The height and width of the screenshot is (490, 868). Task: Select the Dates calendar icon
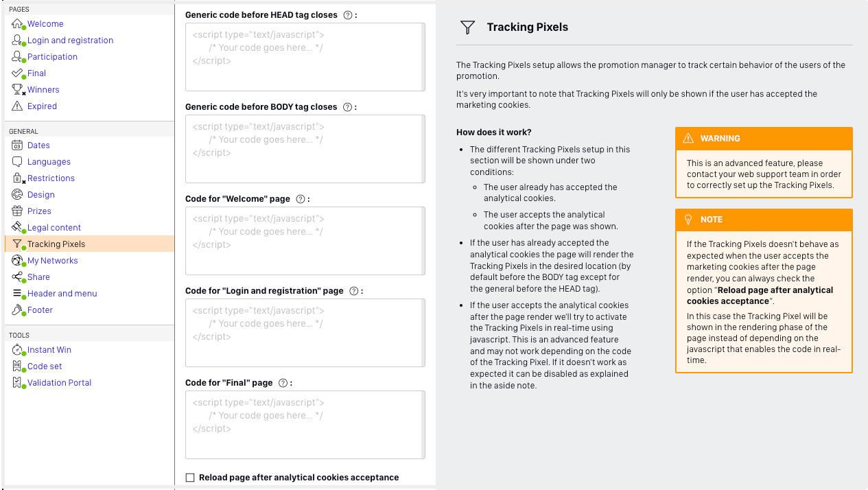point(16,145)
